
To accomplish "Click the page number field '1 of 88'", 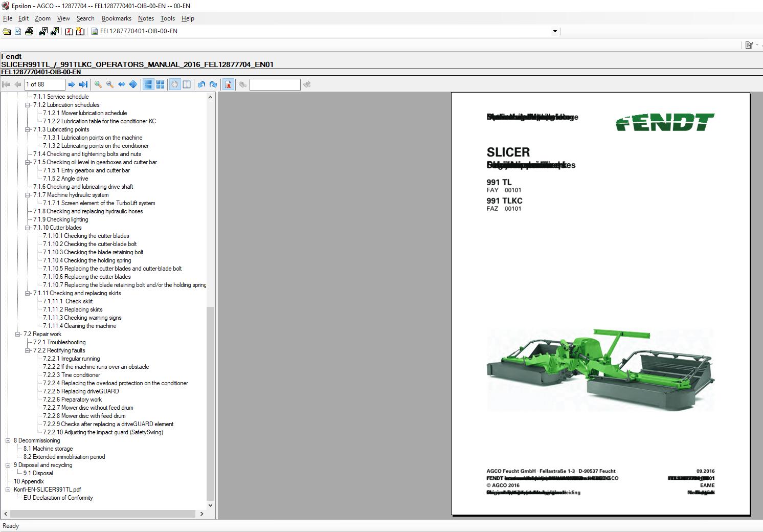I will point(44,84).
